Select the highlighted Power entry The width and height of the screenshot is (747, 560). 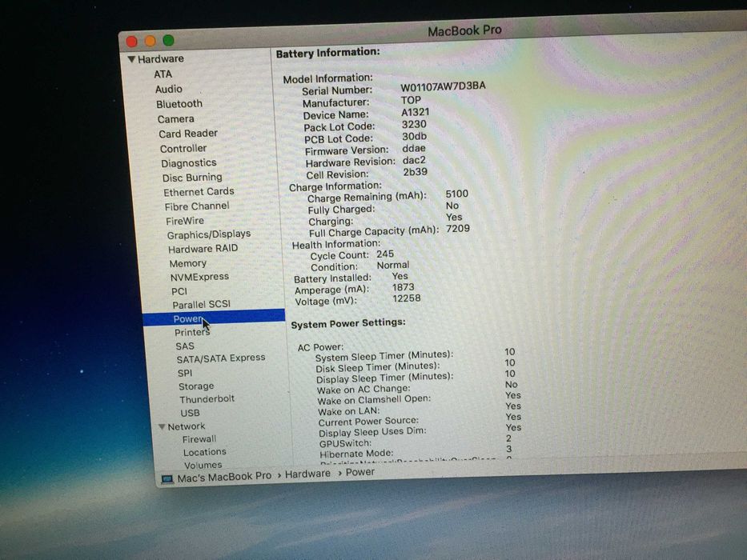point(214,318)
